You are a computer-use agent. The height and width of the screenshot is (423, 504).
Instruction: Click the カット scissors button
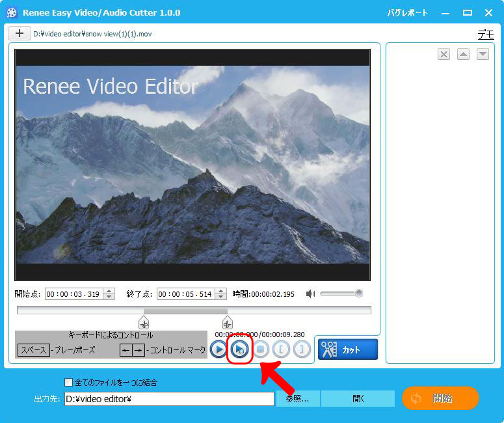tap(348, 349)
